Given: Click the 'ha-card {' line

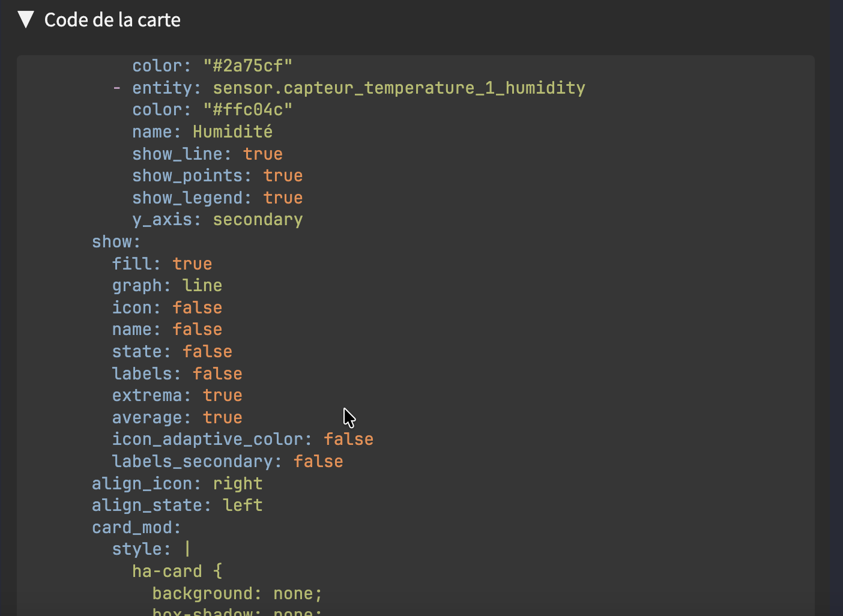Looking at the screenshot, I should [x=177, y=571].
